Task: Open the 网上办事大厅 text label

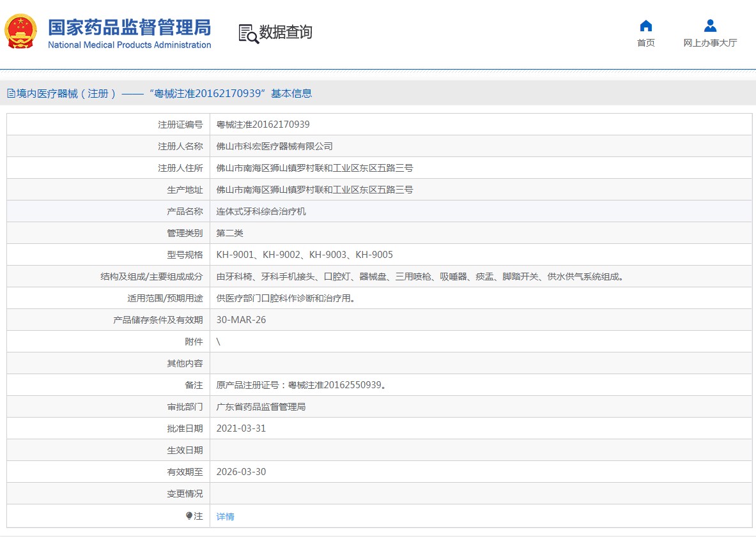Action: coord(710,43)
